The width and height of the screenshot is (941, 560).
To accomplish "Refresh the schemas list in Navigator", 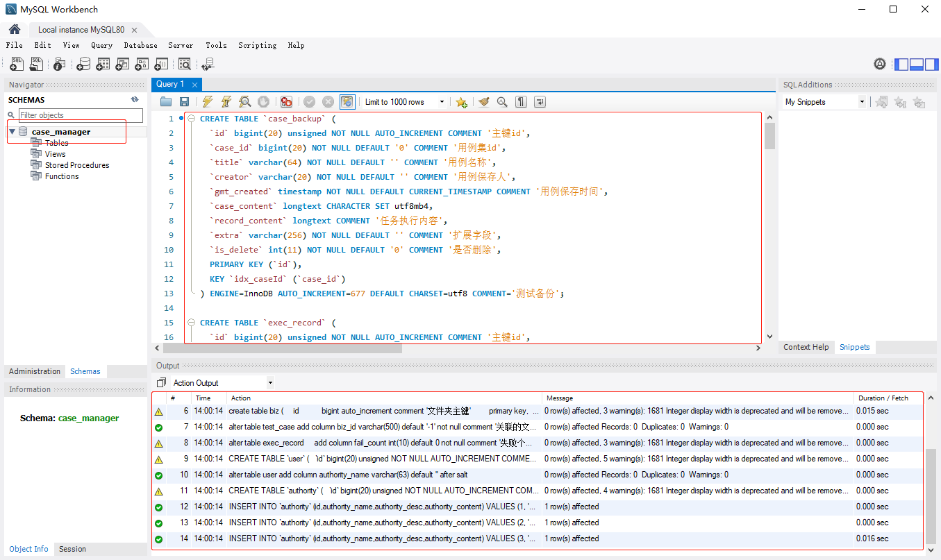I will 135,100.
